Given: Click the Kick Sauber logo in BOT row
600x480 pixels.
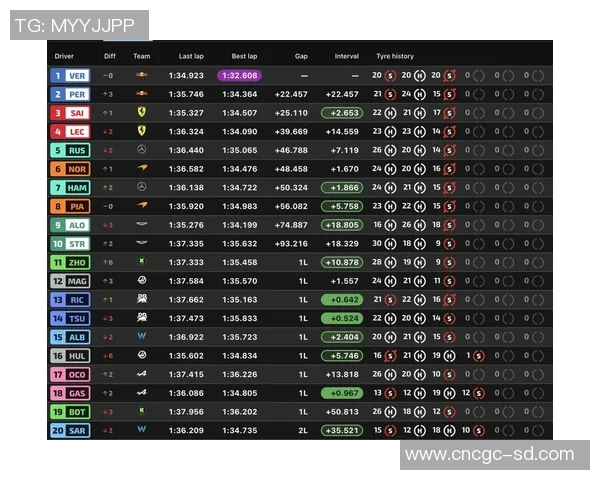Looking at the screenshot, I should (x=142, y=411).
